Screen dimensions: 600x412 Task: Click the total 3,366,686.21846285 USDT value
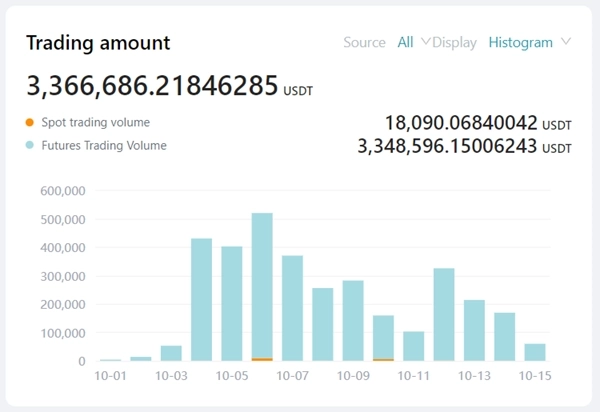coord(168,87)
